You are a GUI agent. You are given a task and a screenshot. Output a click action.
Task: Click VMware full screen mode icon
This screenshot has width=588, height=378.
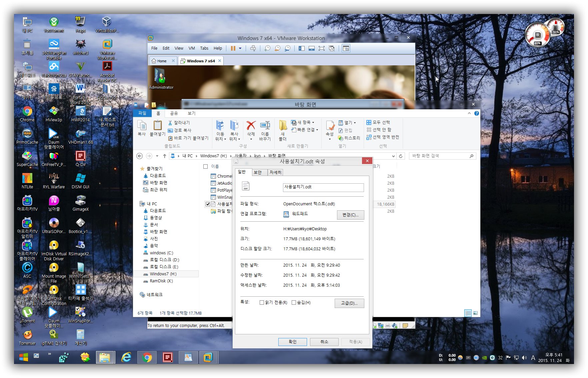tap(322, 48)
